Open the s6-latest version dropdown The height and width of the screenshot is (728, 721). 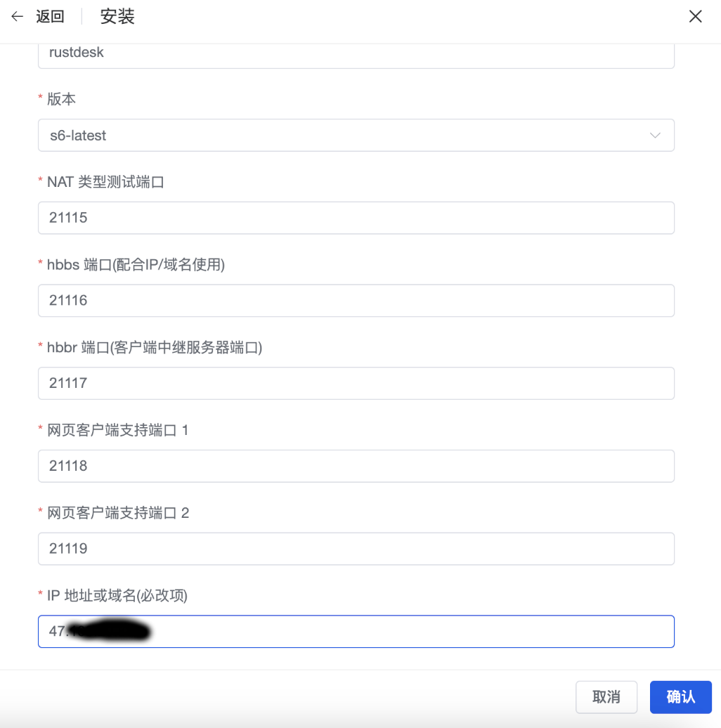coord(356,135)
